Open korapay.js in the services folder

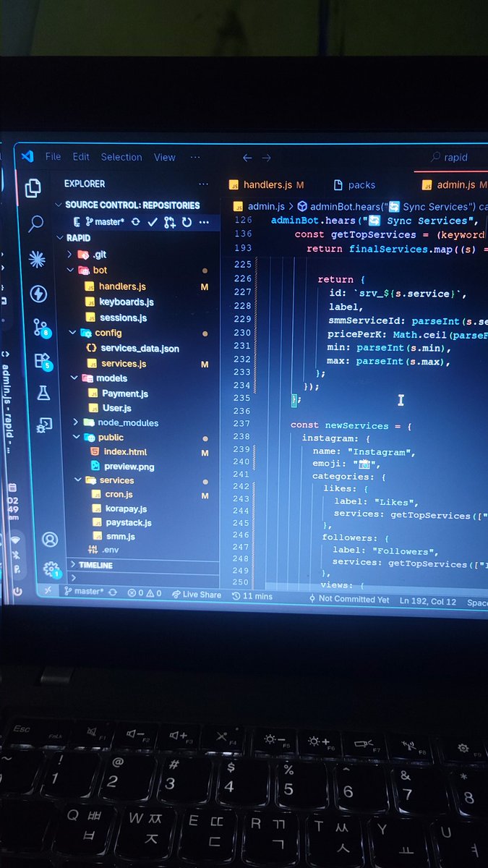(x=126, y=509)
